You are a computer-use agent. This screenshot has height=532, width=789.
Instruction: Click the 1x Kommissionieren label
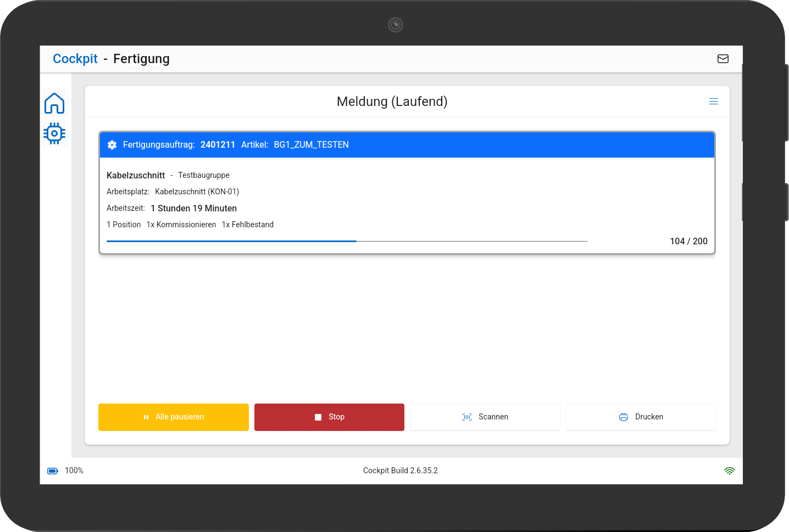(x=181, y=225)
